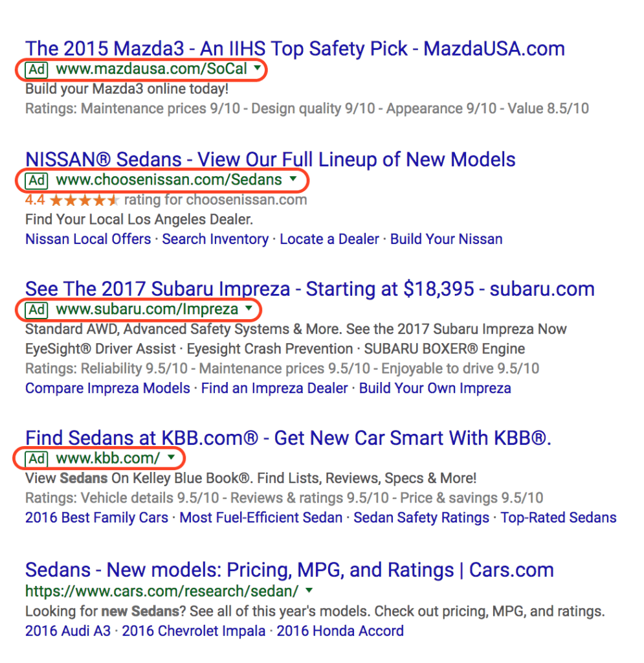
Task: Open the Find Sedans at KBB.com headline
Action: point(289,438)
